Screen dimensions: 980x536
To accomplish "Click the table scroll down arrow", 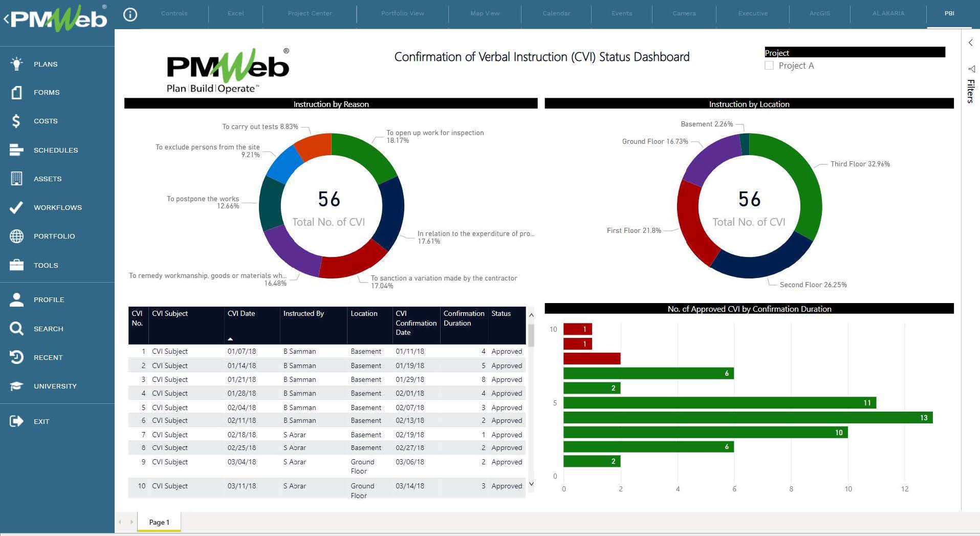I will [x=531, y=484].
